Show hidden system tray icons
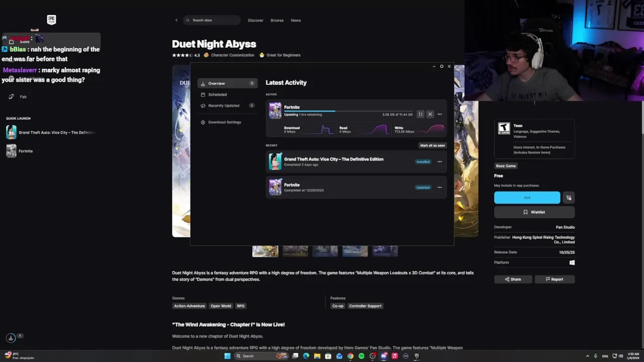Screen dimensions: 644x362 tap(588, 356)
